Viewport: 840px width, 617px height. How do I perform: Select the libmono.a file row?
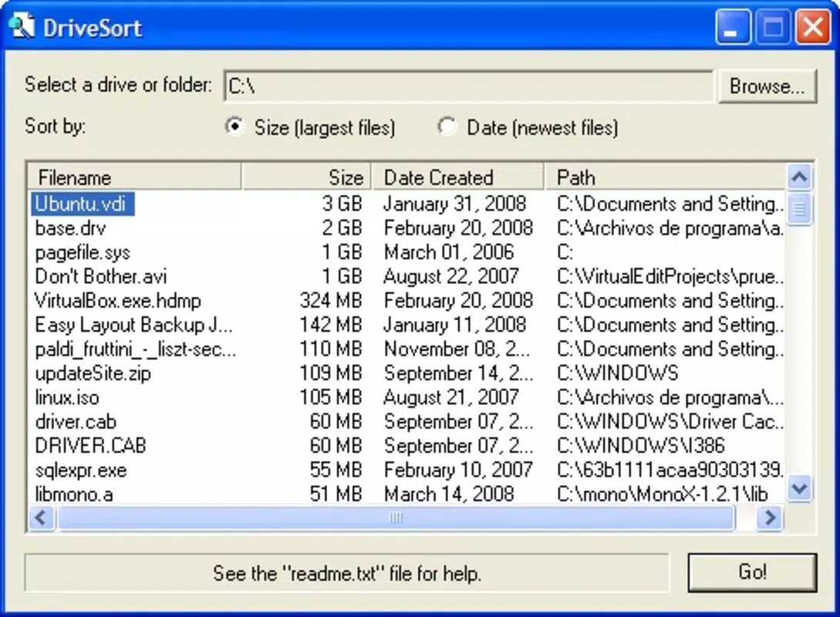point(406,494)
